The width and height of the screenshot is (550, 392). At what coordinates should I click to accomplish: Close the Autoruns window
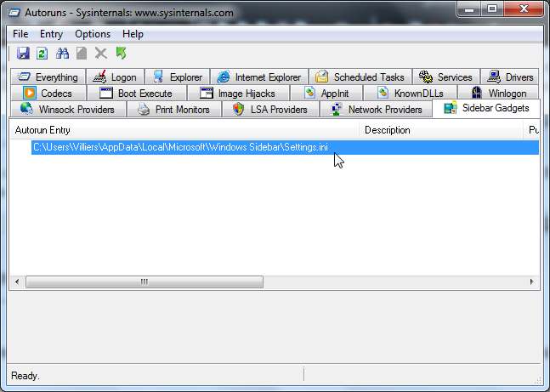[x=524, y=9]
